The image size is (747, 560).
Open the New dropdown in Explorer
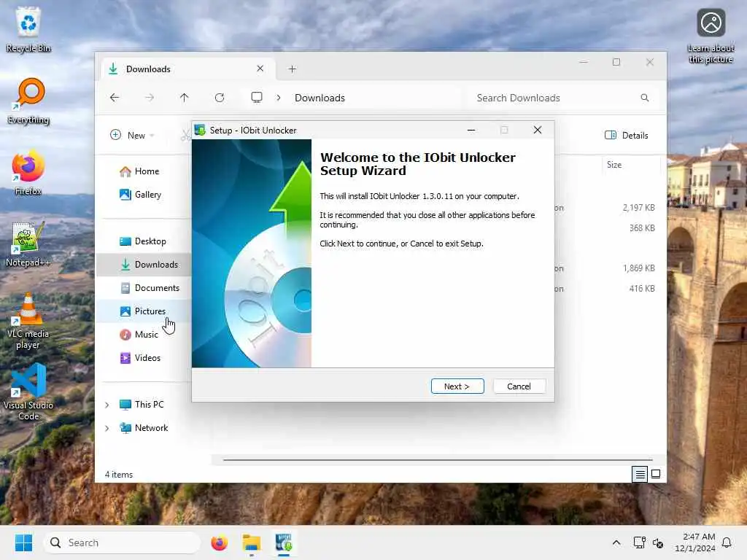(133, 135)
